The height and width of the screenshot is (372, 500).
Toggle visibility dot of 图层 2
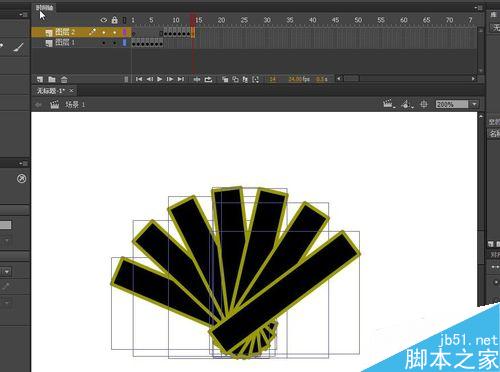(104, 32)
